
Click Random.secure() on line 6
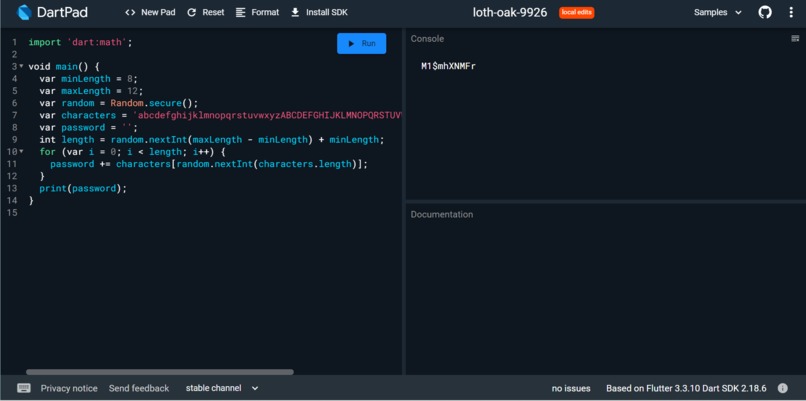click(154, 103)
